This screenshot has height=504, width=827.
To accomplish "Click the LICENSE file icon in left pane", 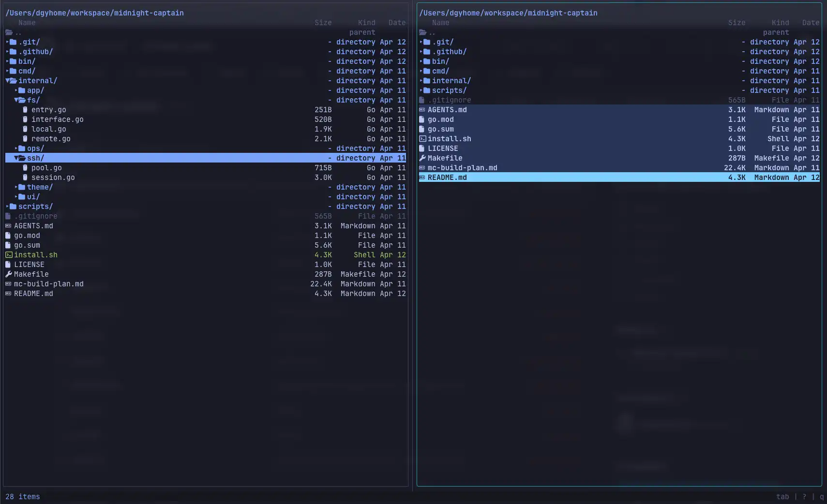I will [x=8, y=265].
